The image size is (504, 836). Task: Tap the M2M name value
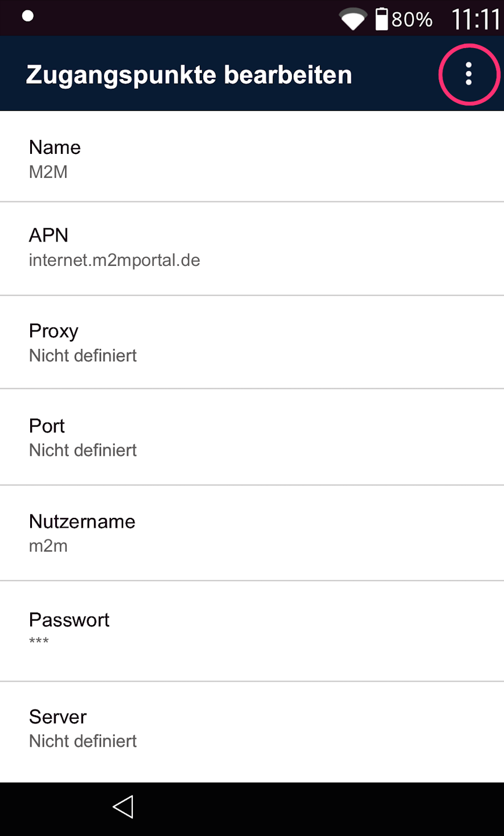click(48, 172)
